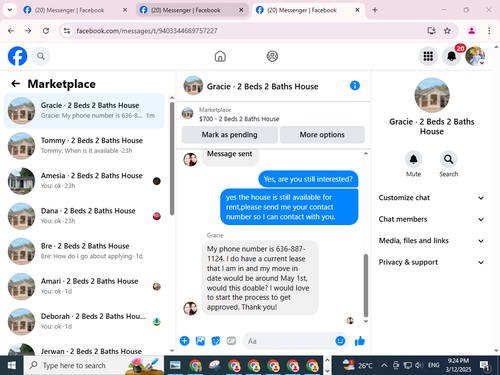
Task: Open Bre conversation in the list
Action: [x=84, y=251]
